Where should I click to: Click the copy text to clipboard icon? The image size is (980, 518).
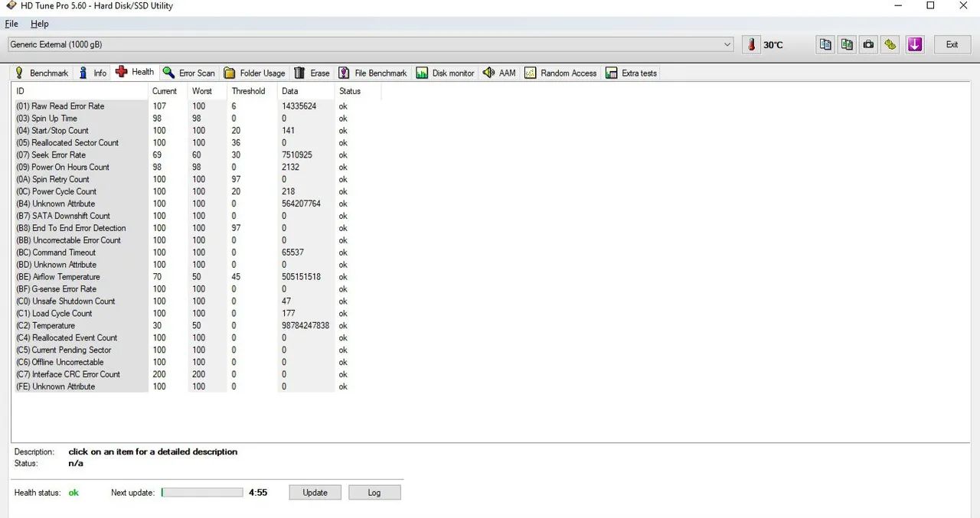pyautogui.click(x=825, y=44)
